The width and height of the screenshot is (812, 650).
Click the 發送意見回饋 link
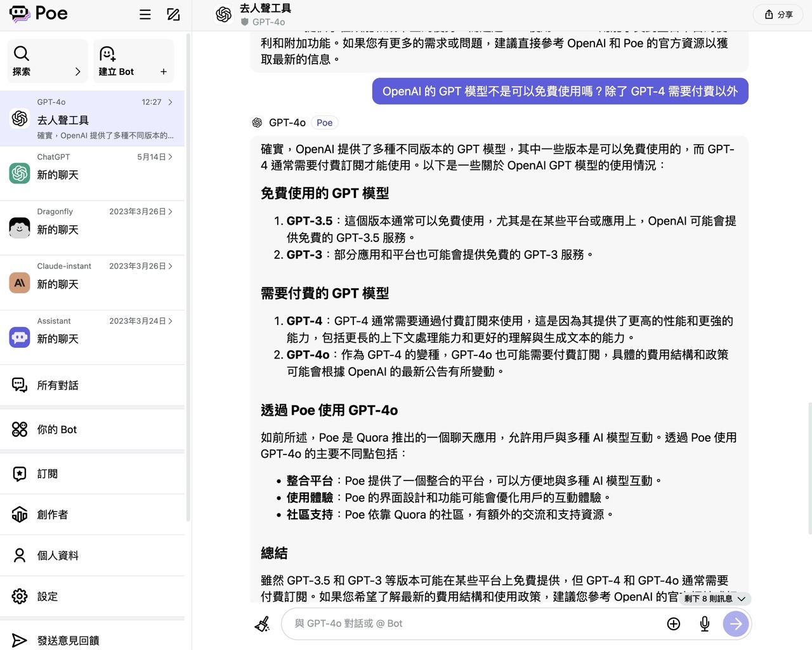click(x=68, y=640)
